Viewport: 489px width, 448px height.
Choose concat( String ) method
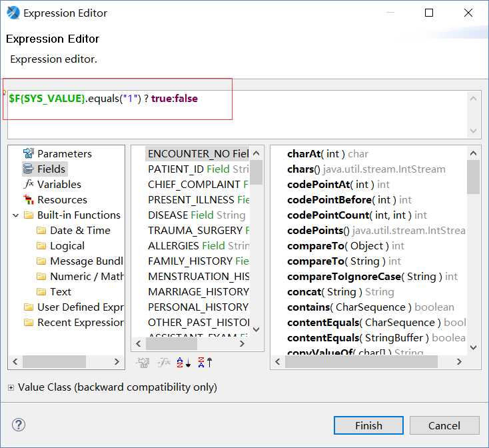pos(340,292)
